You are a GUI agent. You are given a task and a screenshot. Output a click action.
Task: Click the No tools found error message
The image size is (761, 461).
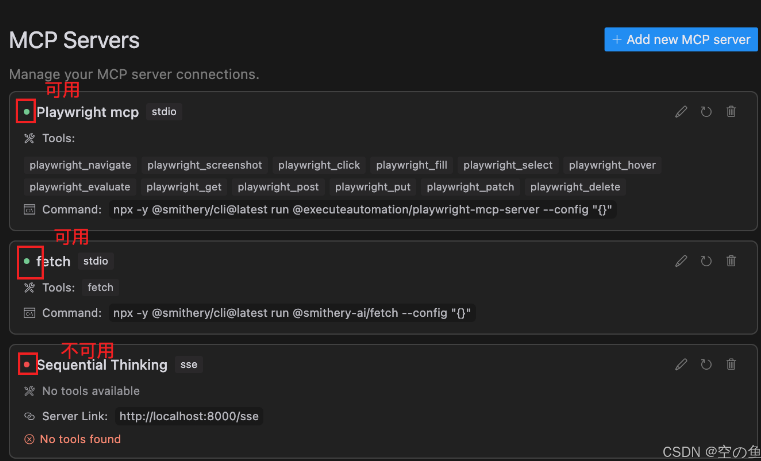tap(80, 439)
